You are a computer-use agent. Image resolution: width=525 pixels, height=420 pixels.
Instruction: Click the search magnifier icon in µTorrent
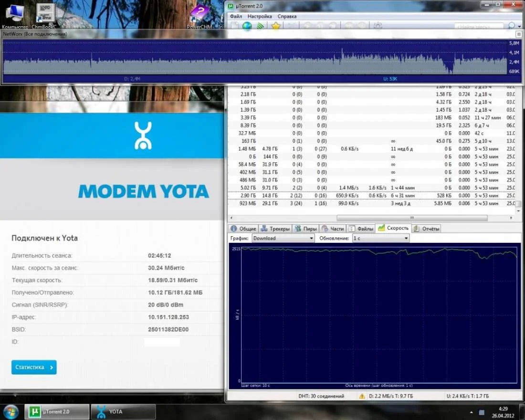(x=511, y=26)
